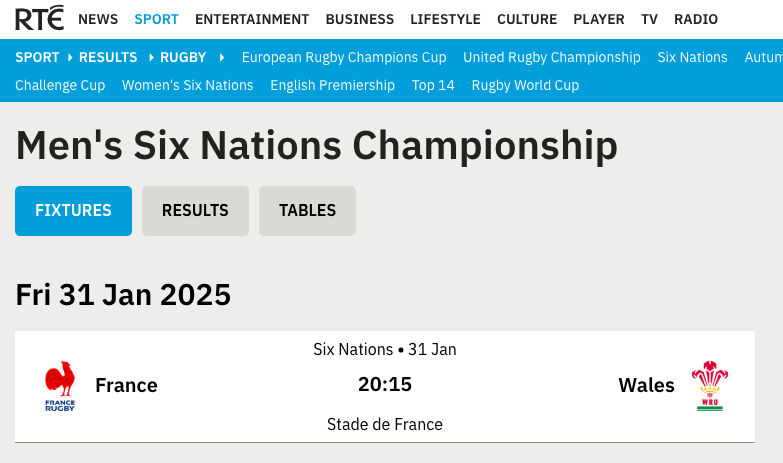
Task: Open the ENTERTAINMENT menu item
Action: point(252,19)
